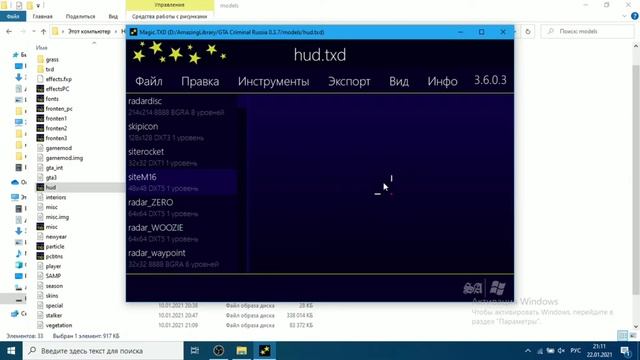Select the stalker file
This screenshot has height=360, width=640.
(x=54, y=316)
